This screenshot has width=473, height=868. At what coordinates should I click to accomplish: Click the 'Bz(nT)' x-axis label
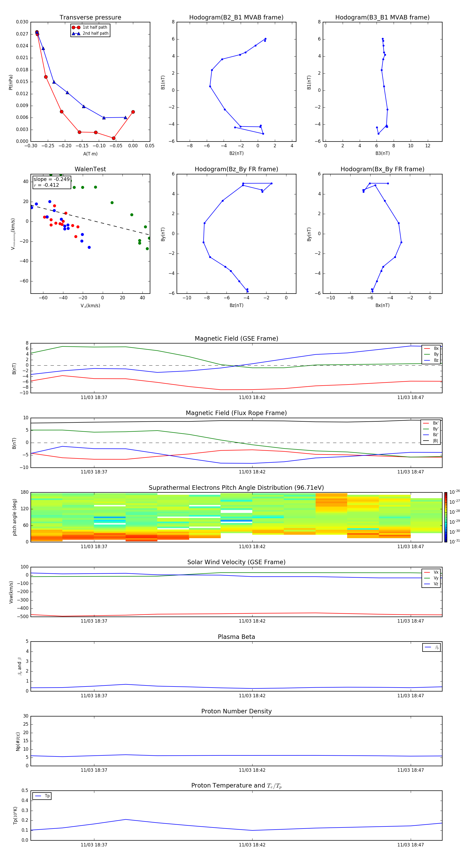[236, 305]
